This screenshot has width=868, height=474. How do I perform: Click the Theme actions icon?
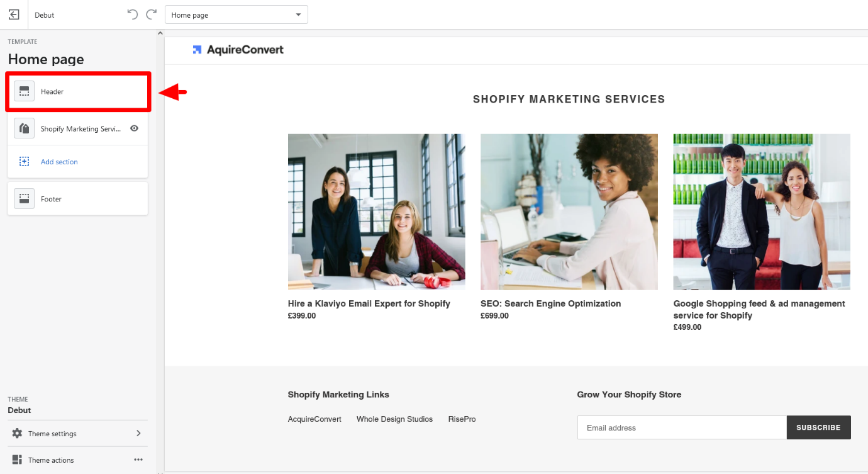pyautogui.click(x=17, y=460)
